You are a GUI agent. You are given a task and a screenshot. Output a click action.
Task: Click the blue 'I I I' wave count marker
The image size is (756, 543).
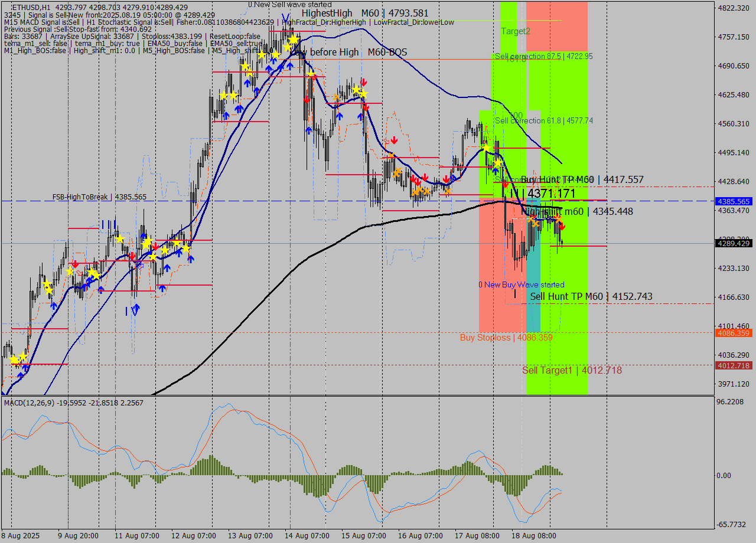tap(108, 224)
